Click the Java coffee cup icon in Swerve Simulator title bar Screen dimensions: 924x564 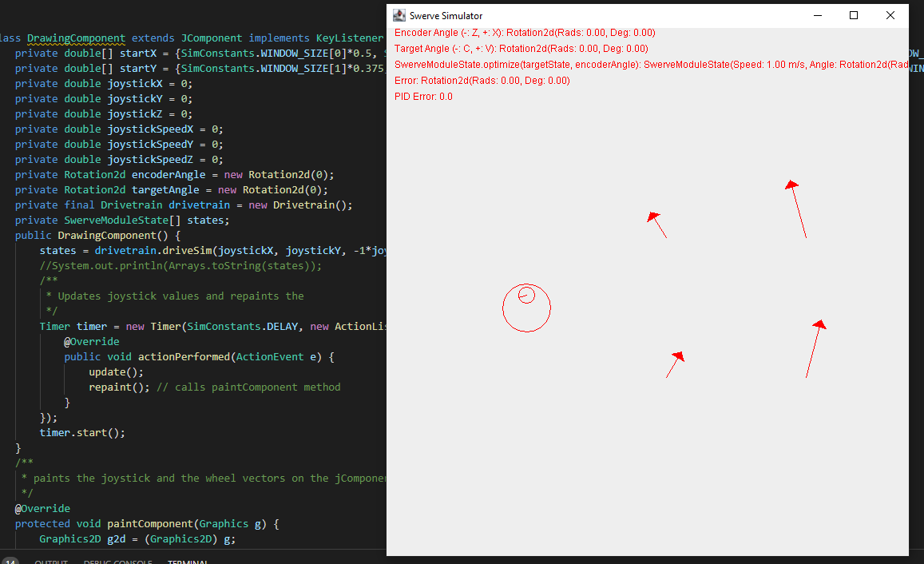pos(398,14)
